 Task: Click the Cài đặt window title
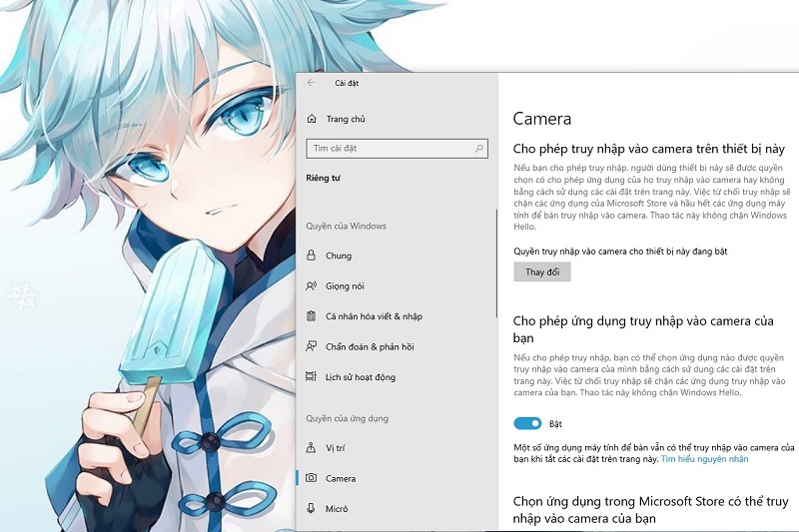[x=347, y=83]
